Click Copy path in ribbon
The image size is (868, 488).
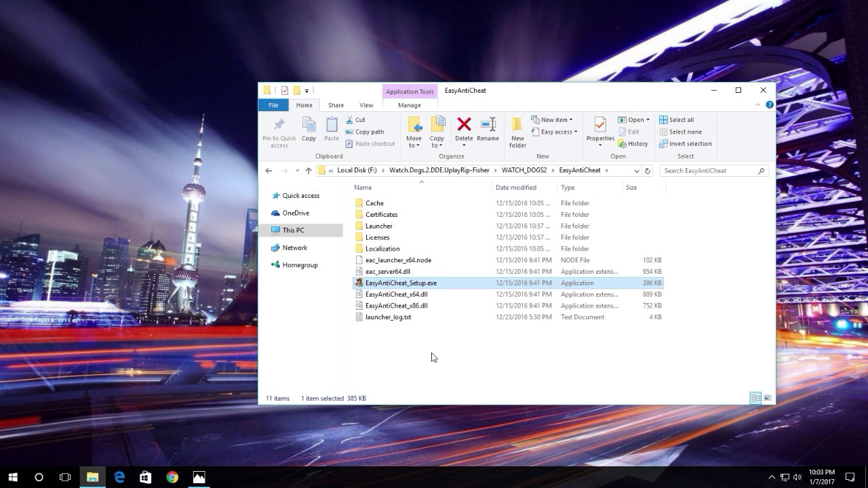coord(365,132)
